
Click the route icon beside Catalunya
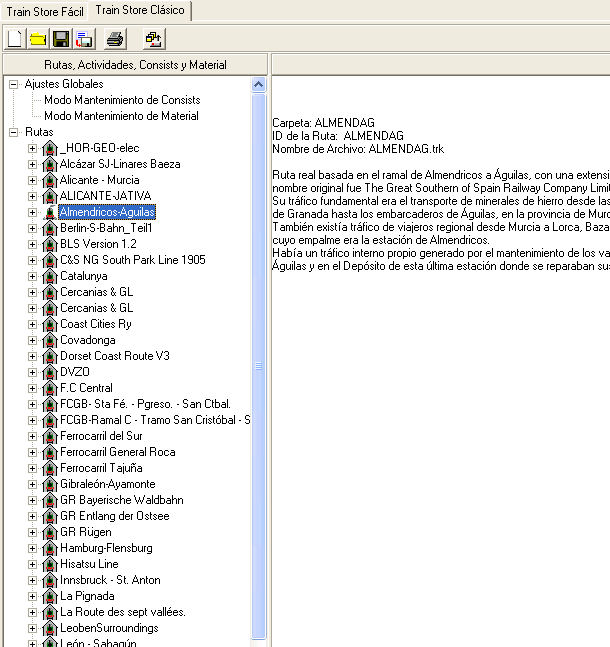pos(49,276)
